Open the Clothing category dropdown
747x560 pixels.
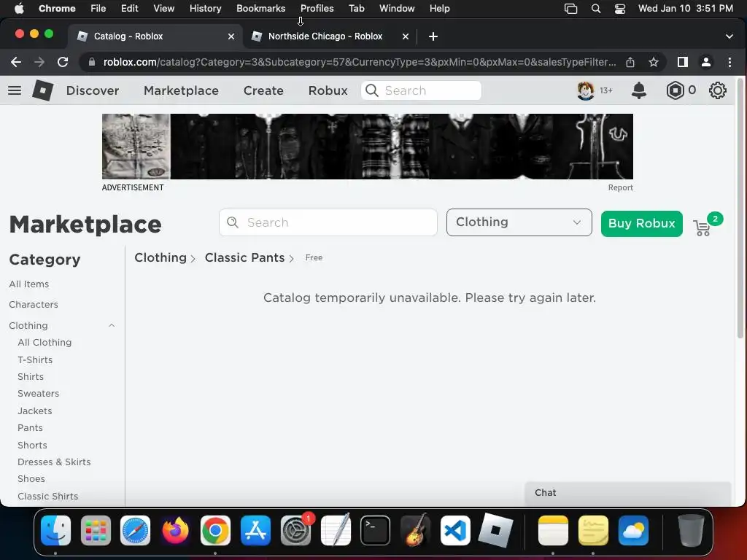pos(519,222)
